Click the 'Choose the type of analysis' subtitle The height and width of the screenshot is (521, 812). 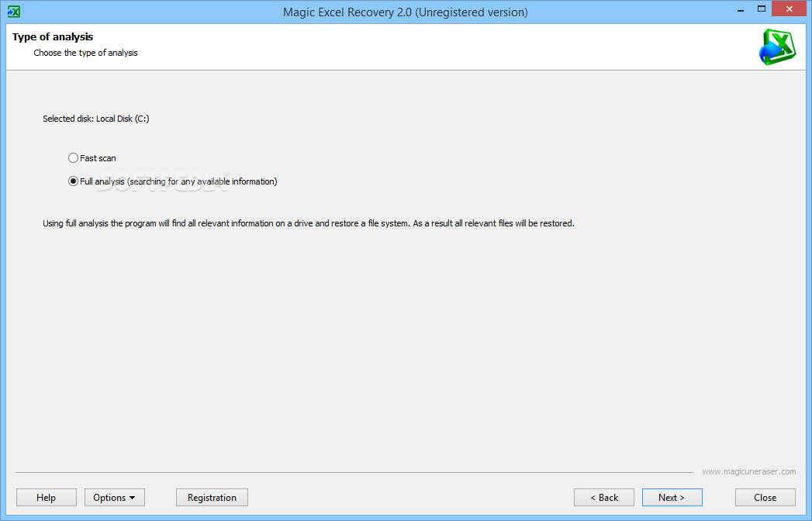[85, 53]
